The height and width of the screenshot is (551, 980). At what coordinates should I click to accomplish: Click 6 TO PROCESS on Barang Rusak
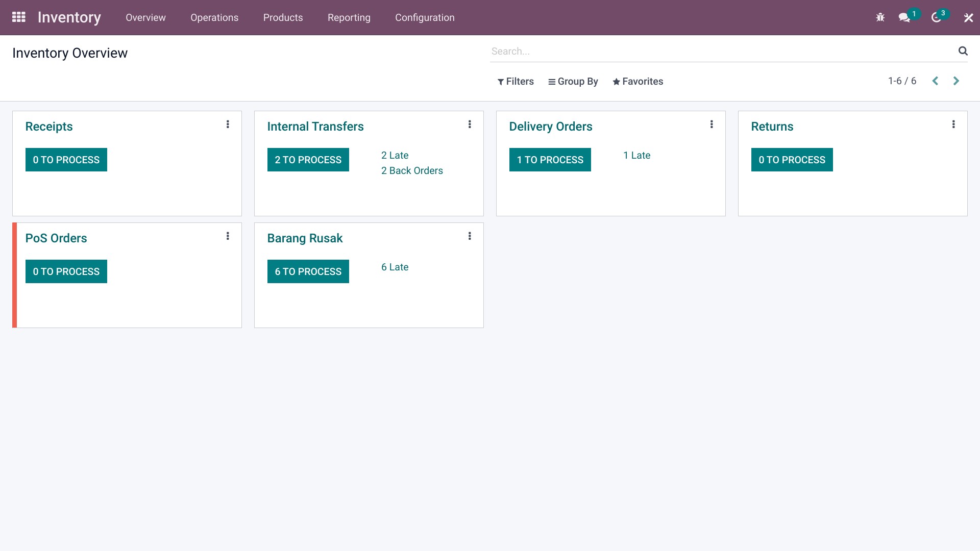308,271
